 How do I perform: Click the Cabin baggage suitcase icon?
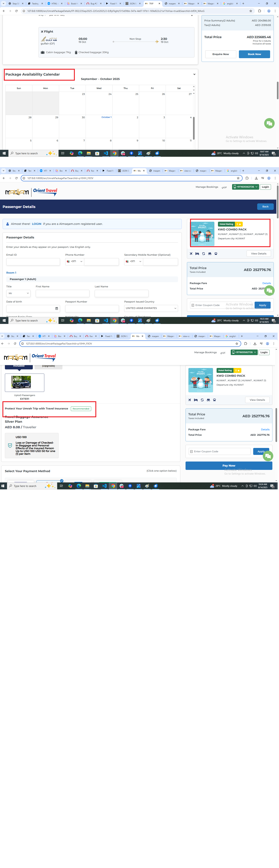43,52
